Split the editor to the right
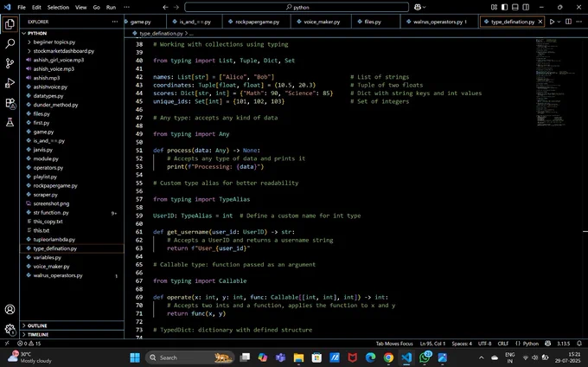The height and width of the screenshot is (367, 588). point(568,22)
